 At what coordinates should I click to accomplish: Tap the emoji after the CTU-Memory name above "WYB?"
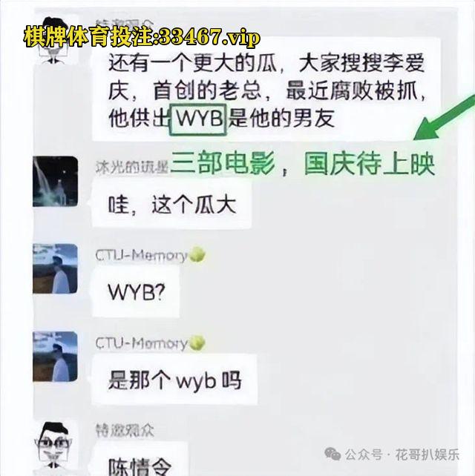197,254
